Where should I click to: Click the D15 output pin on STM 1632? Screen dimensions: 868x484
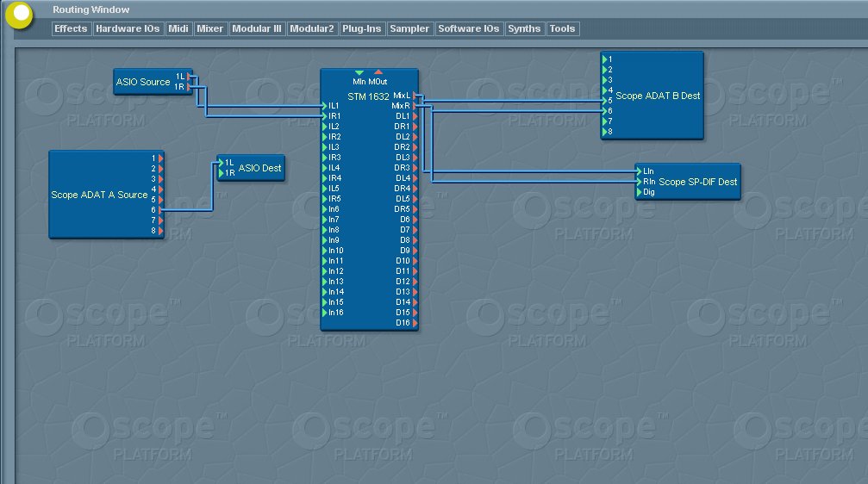coord(415,313)
